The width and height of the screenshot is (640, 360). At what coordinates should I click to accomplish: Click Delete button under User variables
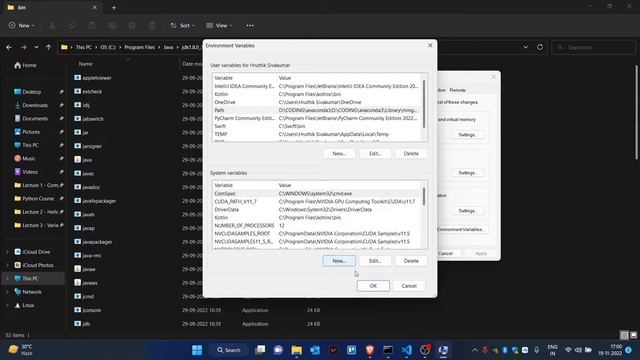411,153
